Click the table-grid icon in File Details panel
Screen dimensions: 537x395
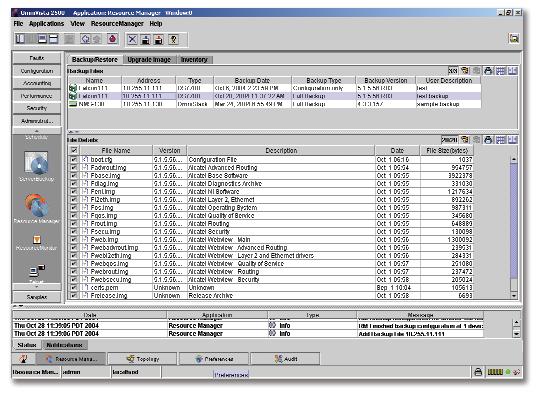pos(501,140)
